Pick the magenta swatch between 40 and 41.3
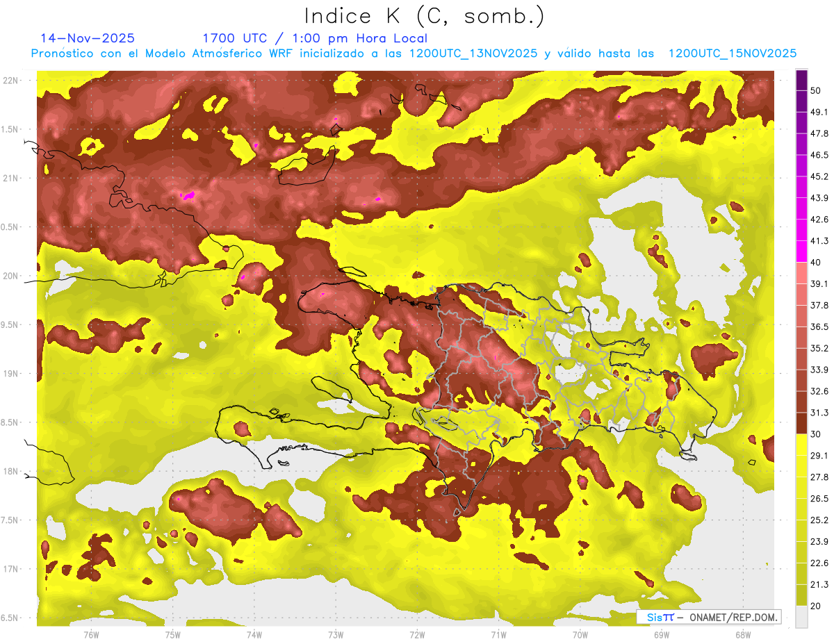The image size is (834, 644). click(x=801, y=251)
